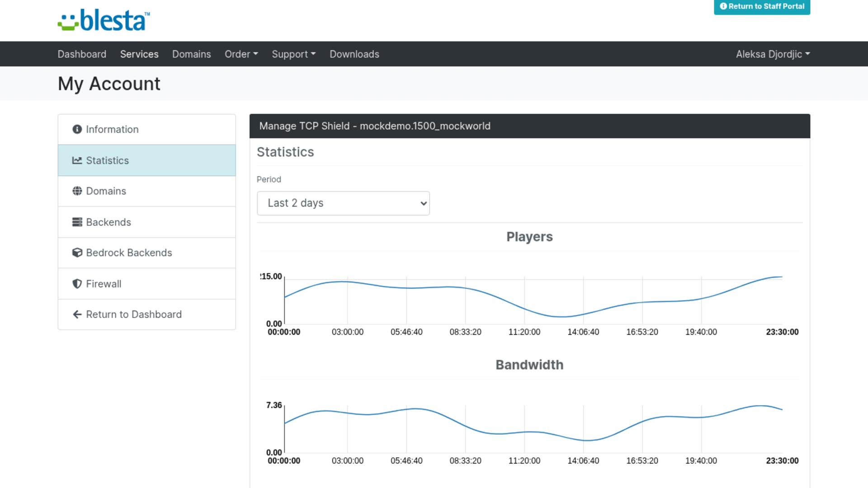Click the Manage TCP Shield panel header

pyautogui.click(x=530, y=126)
